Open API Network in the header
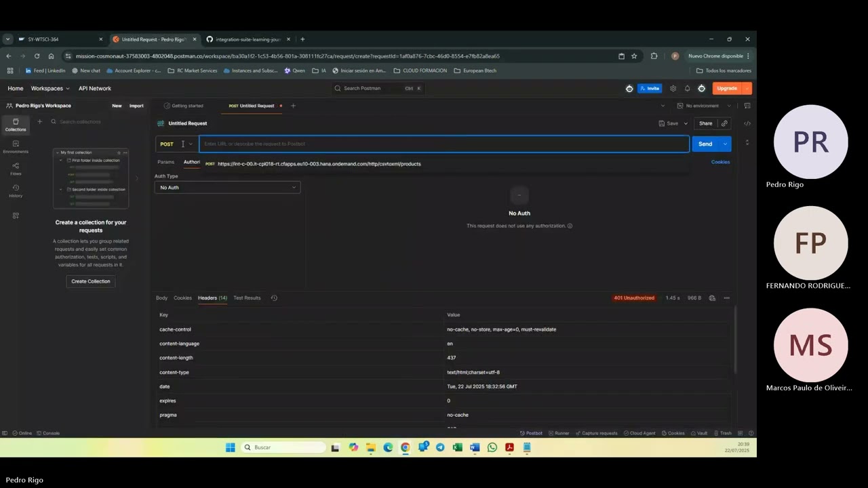This screenshot has height=488, width=868. (x=95, y=88)
